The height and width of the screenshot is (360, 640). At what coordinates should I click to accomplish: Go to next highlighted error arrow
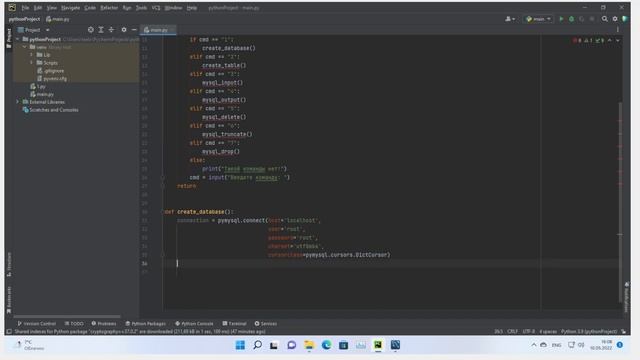[x=618, y=40]
